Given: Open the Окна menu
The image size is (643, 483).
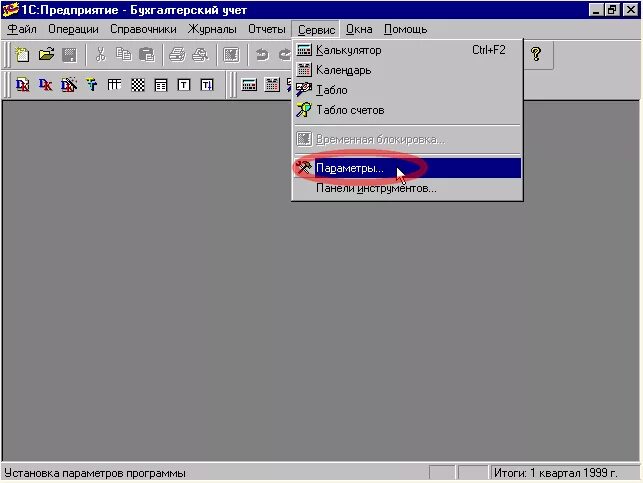Looking at the screenshot, I should (359, 30).
